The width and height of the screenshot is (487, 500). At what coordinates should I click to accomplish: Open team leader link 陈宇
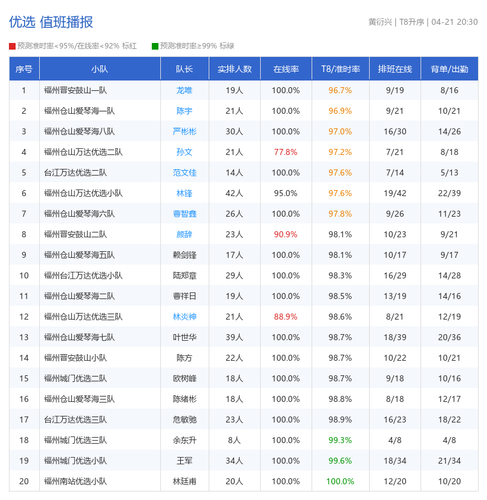pos(184,111)
